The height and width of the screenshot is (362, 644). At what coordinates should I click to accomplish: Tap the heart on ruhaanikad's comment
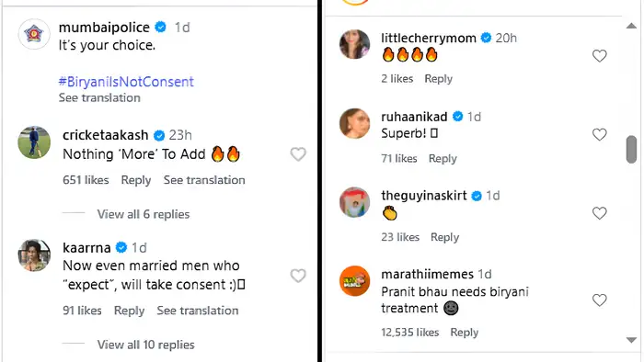point(600,134)
